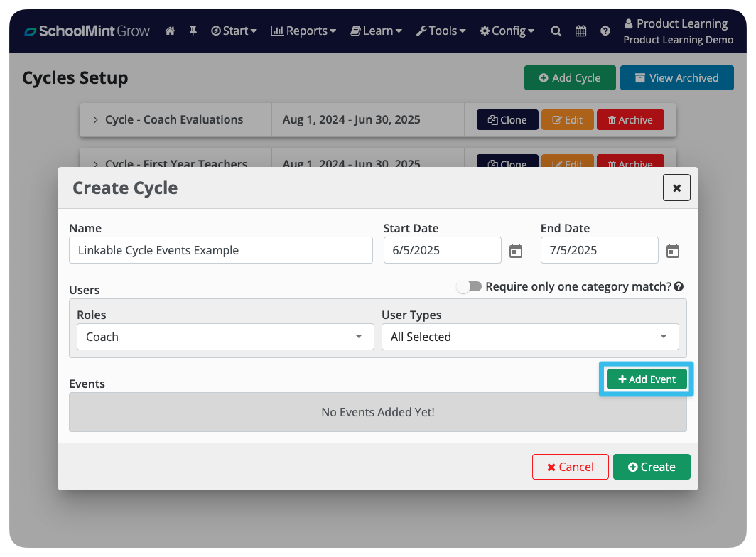This screenshot has width=756, height=557.
Task: Click the help question mark icon
Action: [x=605, y=31]
